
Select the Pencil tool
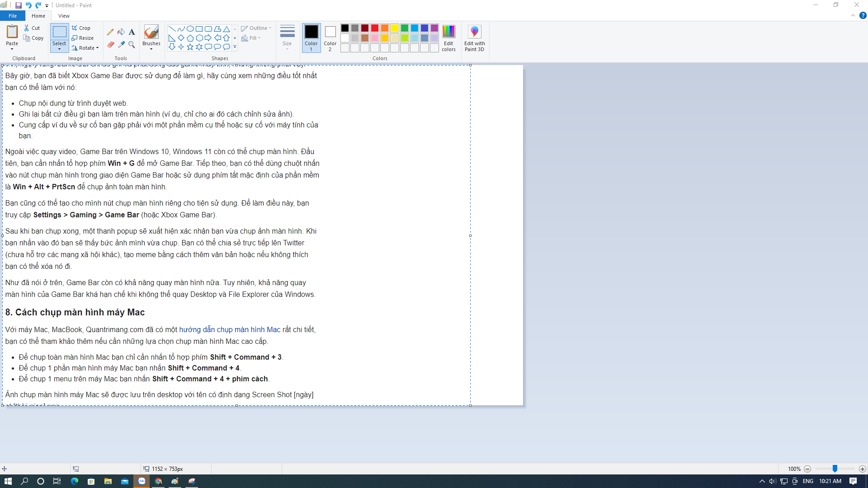point(110,32)
